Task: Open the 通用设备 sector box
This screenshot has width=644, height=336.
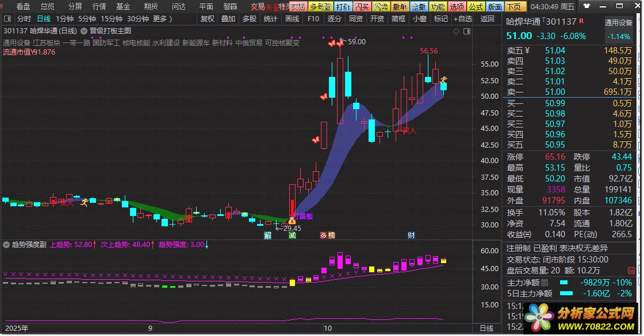Action: (619, 29)
